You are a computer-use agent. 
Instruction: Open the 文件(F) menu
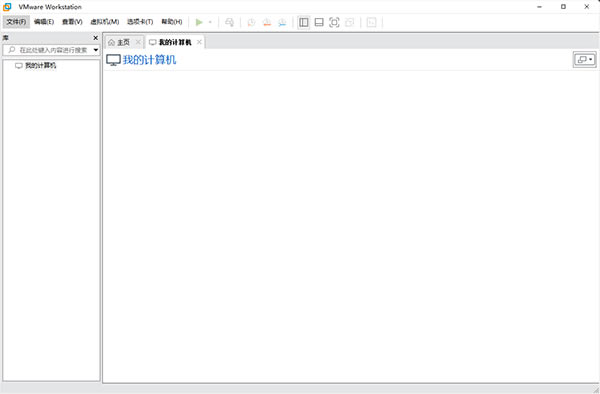pos(16,22)
